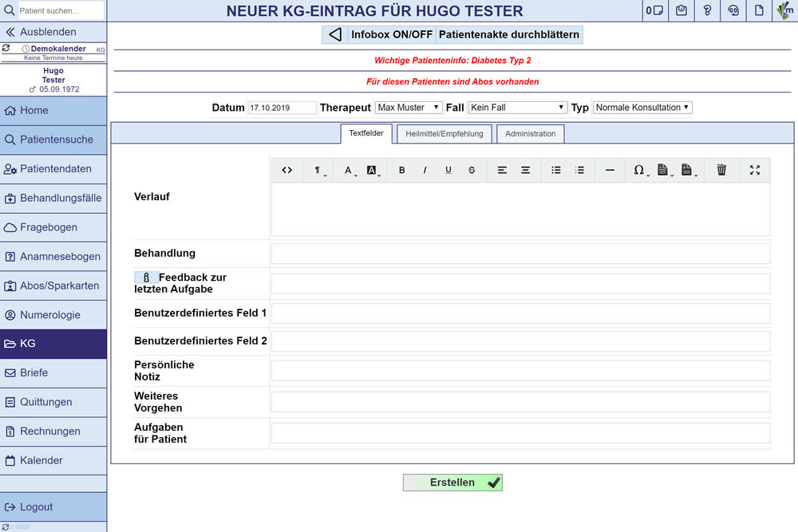The height and width of the screenshot is (532, 798).
Task: Open the support headset icon
Action: (x=733, y=10)
